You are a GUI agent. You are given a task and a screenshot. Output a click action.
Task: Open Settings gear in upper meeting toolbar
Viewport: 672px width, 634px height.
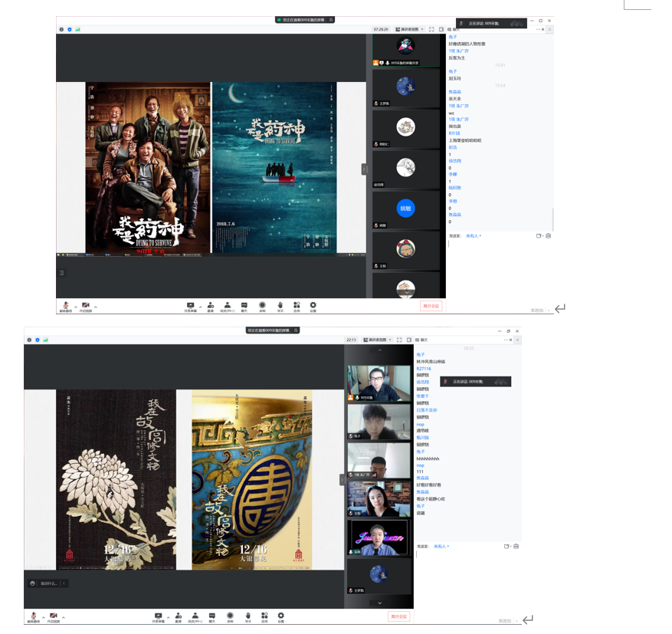[x=313, y=306]
